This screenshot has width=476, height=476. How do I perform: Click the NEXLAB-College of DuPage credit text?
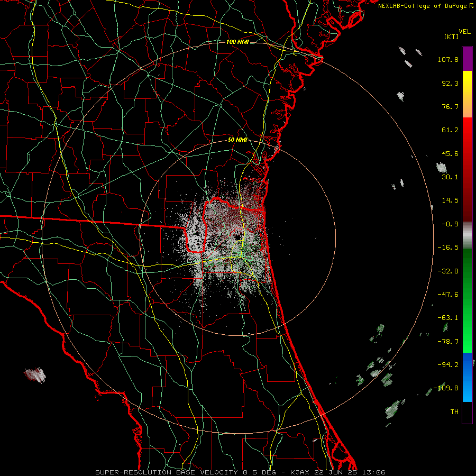point(425,6)
